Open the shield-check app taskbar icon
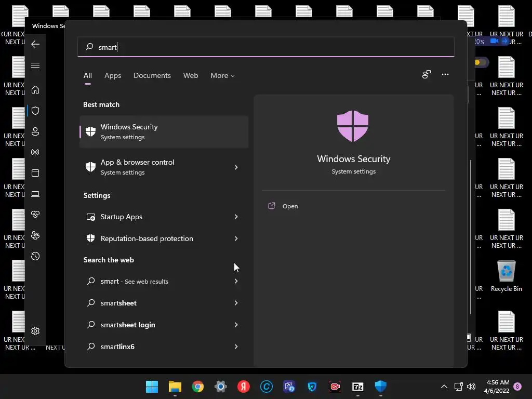532x399 pixels. (312, 387)
